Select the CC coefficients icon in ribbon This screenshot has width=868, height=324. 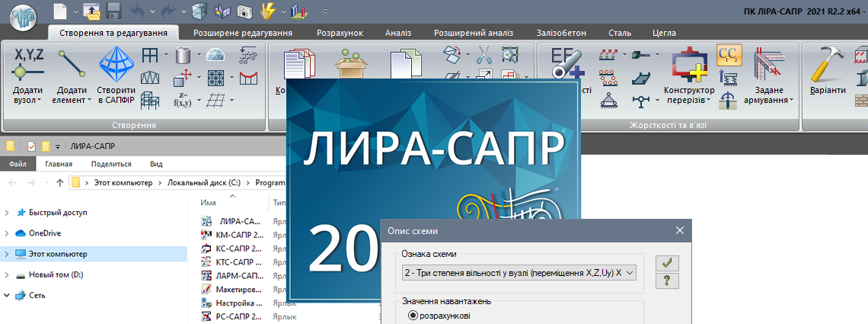point(729,56)
